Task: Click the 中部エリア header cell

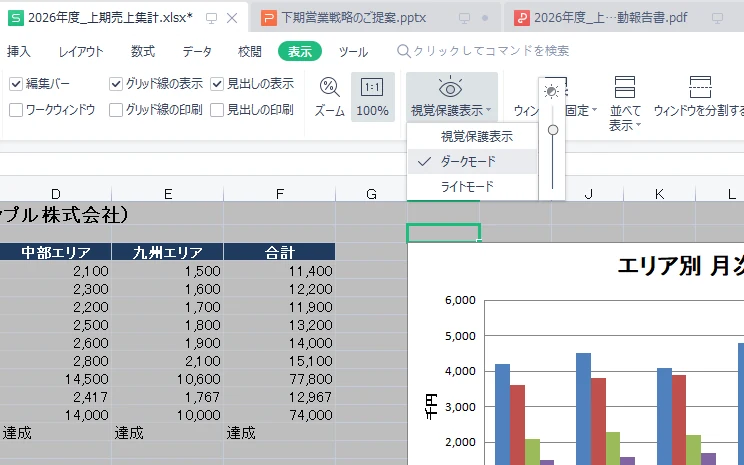Action: (56, 252)
